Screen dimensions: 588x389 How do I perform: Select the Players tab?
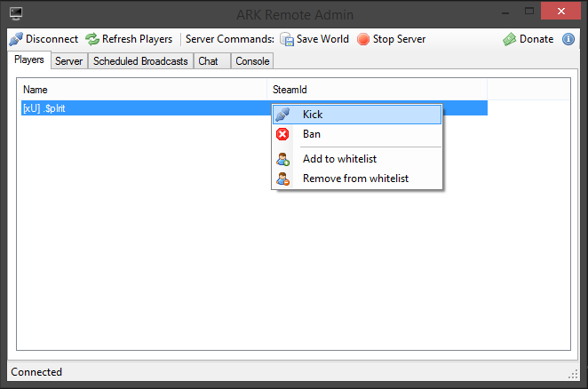pyautogui.click(x=29, y=60)
